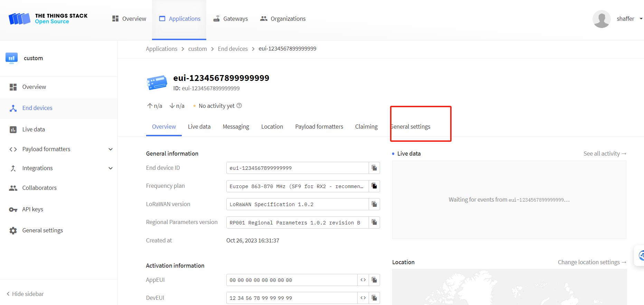Open the See all activity link
Screen dimensions: 644x305
(605, 154)
